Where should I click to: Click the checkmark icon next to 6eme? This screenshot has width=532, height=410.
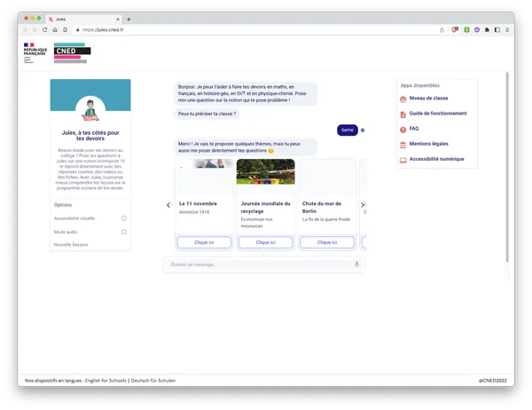coord(363,130)
